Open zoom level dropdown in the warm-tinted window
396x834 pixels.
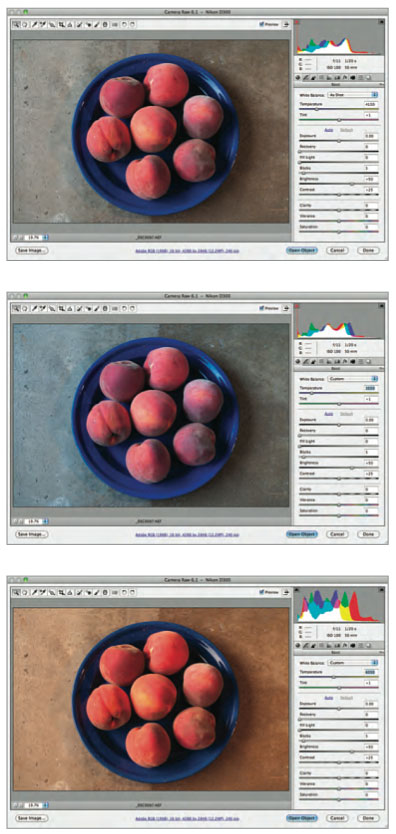[46, 805]
